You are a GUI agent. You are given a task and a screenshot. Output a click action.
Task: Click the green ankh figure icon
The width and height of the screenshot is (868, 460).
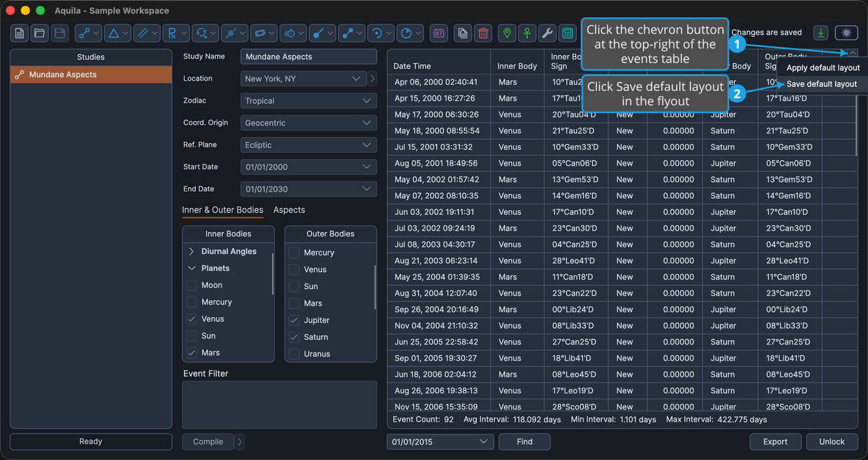(527, 33)
